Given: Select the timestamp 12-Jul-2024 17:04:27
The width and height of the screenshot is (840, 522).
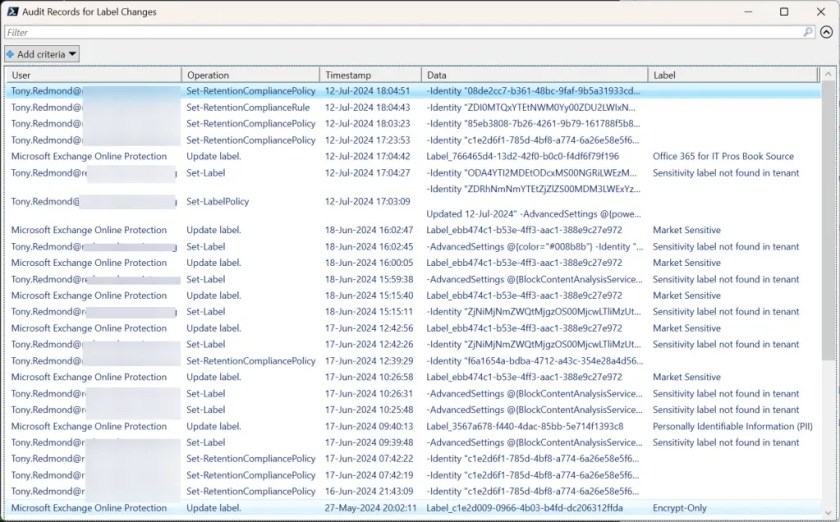Looking at the screenshot, I should 368,173.
